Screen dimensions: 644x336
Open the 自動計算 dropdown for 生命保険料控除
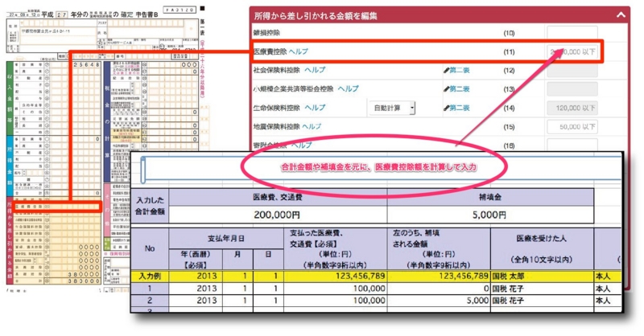[x=393, y=108]
